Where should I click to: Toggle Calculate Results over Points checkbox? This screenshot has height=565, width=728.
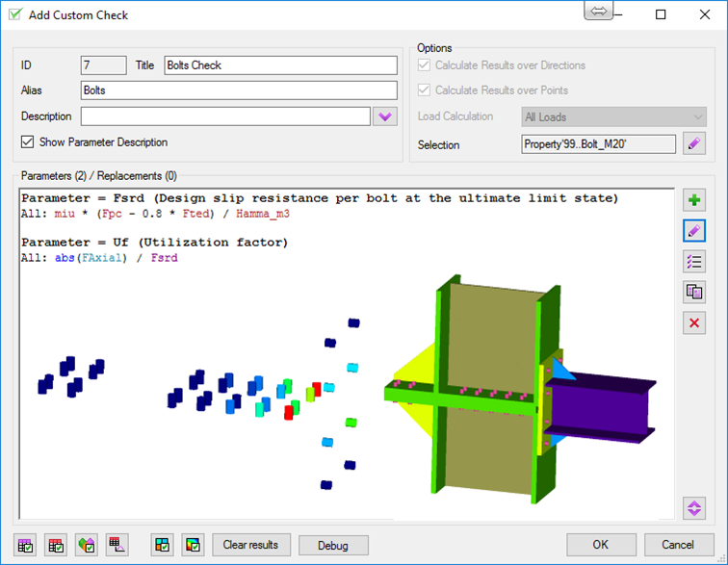(424, 90)
